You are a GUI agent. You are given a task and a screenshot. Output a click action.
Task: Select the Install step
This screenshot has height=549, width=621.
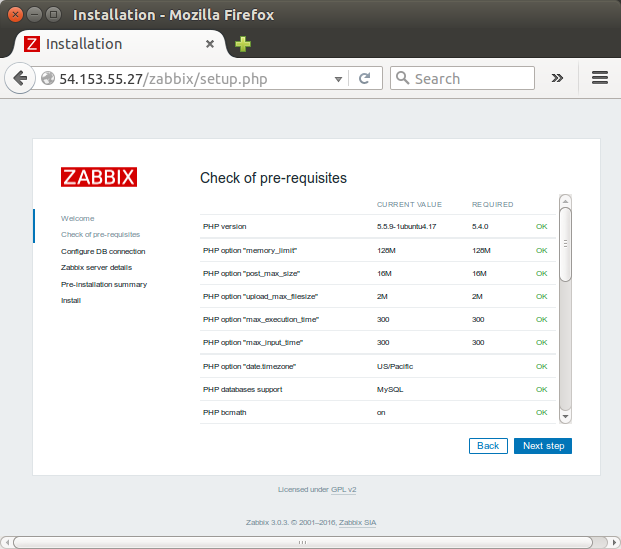coord(71,301)
